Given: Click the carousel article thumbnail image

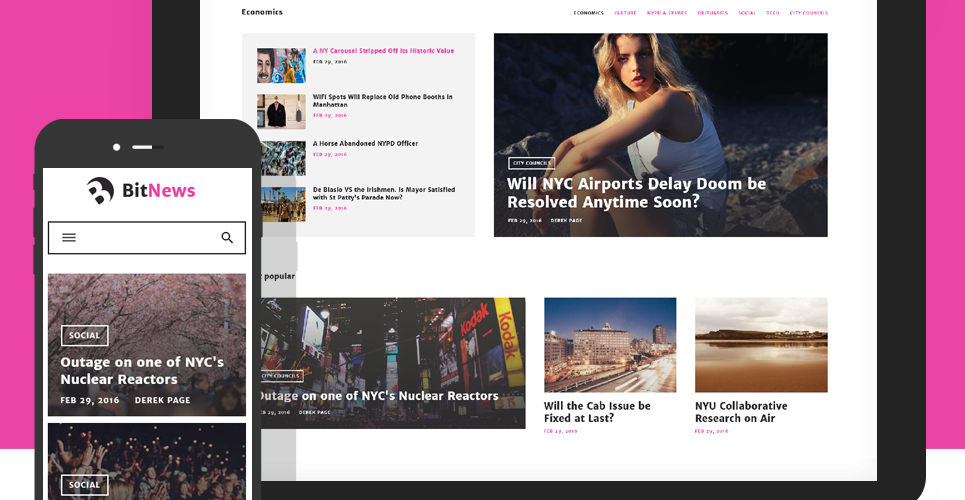Looking at the screenshot, I should click(281, 65).
